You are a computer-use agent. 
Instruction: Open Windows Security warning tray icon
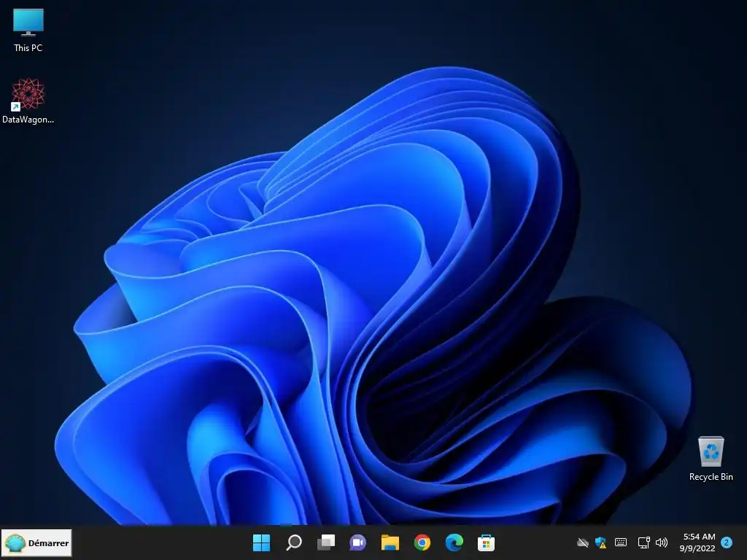tap(601, 542)
